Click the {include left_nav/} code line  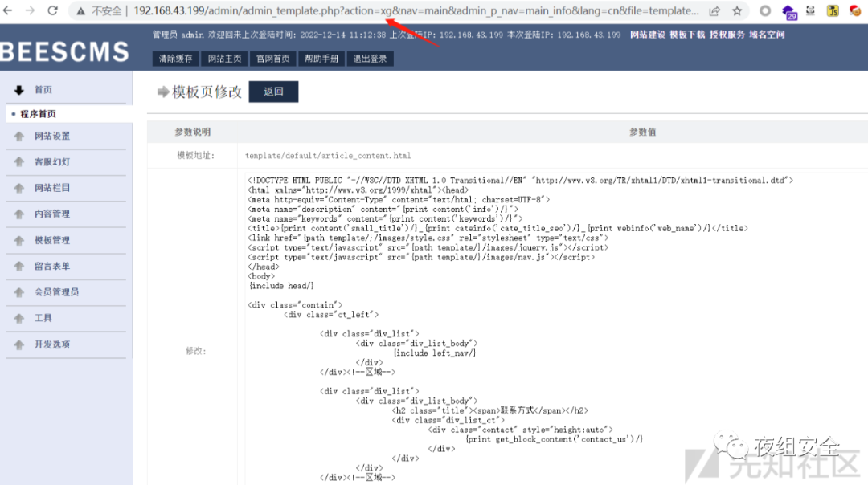tap(435, 353)
